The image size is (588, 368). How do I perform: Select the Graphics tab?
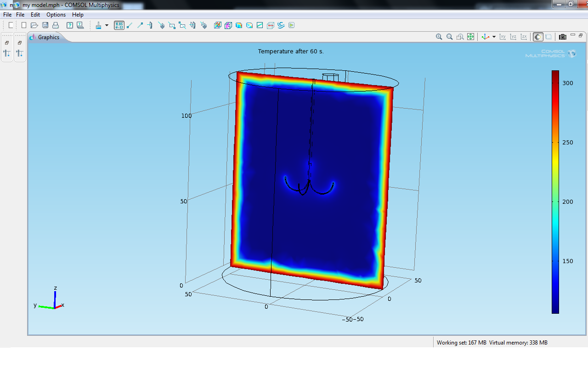coord(48,37)
